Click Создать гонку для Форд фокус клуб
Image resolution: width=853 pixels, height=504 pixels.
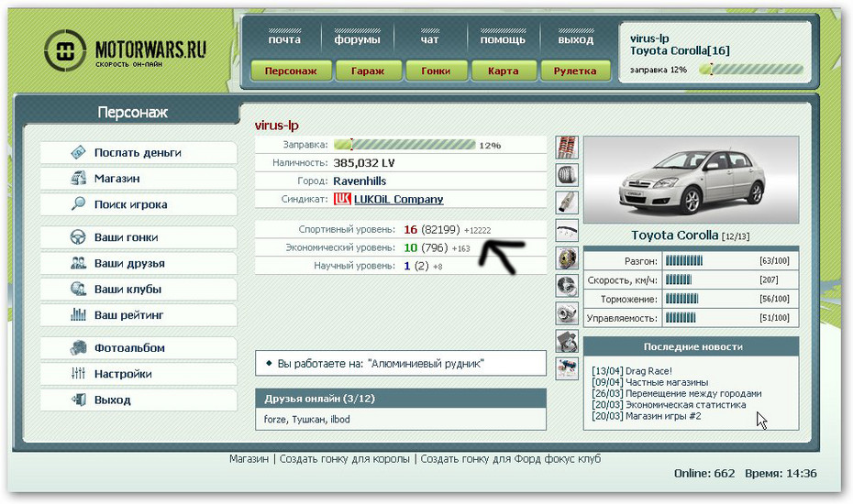tap(510, 459)
